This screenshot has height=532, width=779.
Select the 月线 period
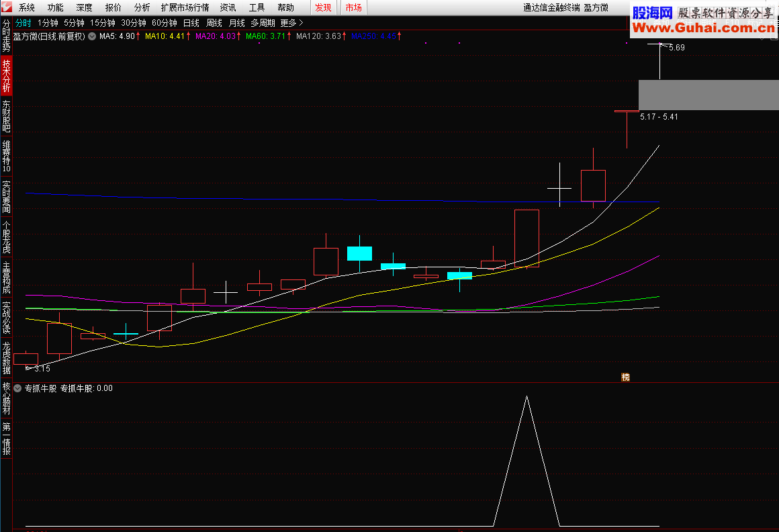pyautogui.click(x=237, y=23)
